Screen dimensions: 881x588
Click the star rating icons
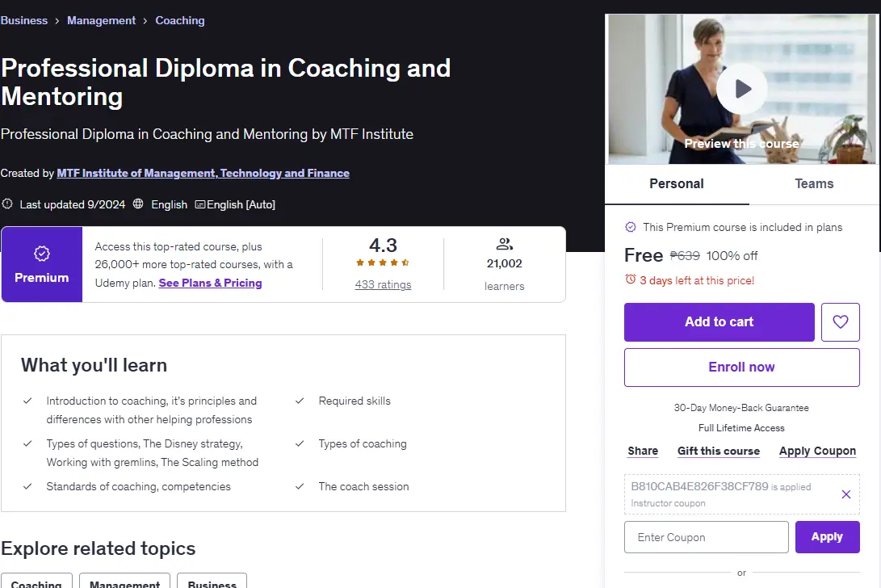[383, 262]
